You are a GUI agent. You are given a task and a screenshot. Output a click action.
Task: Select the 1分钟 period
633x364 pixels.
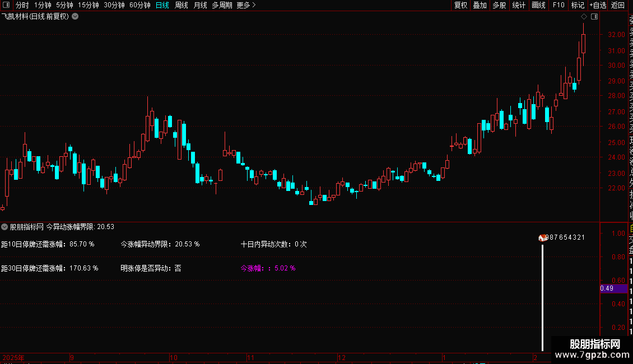[x=43, y=5]
